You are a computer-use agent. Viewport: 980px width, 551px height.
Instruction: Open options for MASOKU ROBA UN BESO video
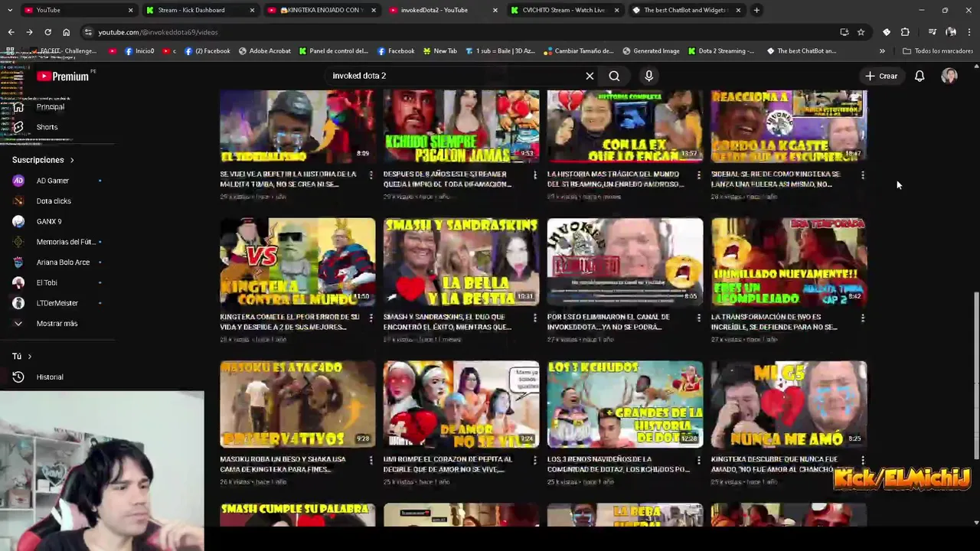tap(371, 460)
